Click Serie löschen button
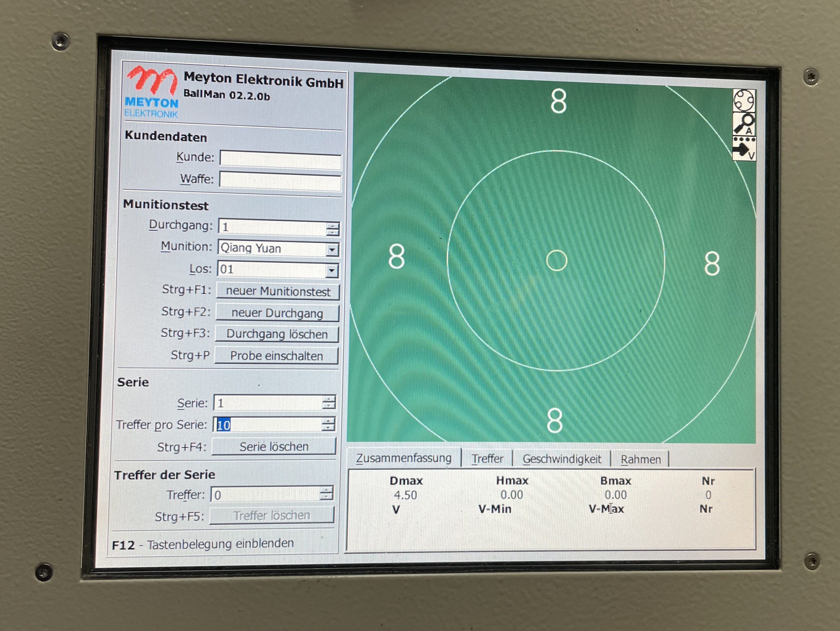The height and width of the screenshot is (631, 840). point(274,447)
